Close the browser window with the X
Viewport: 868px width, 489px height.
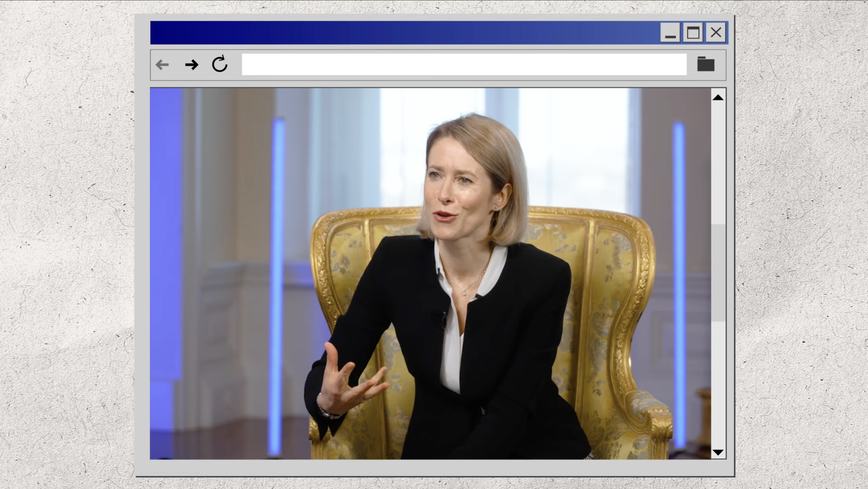[716, 33]
